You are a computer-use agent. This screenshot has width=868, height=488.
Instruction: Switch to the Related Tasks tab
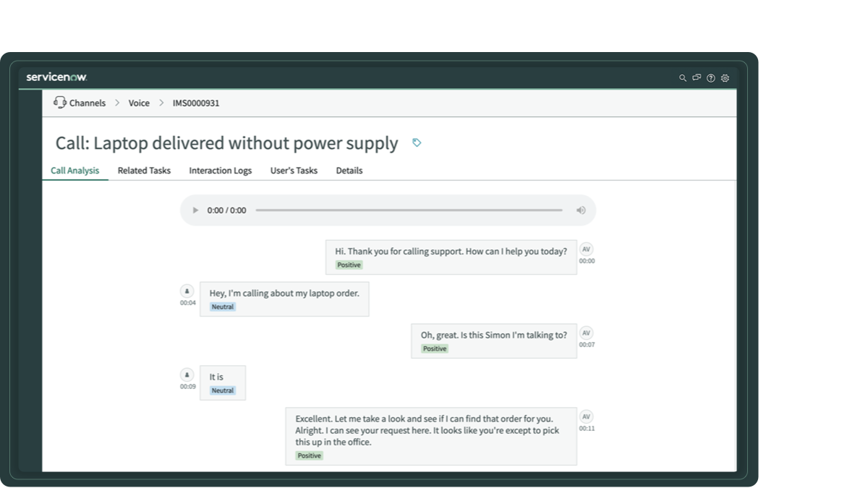[143, 171]
